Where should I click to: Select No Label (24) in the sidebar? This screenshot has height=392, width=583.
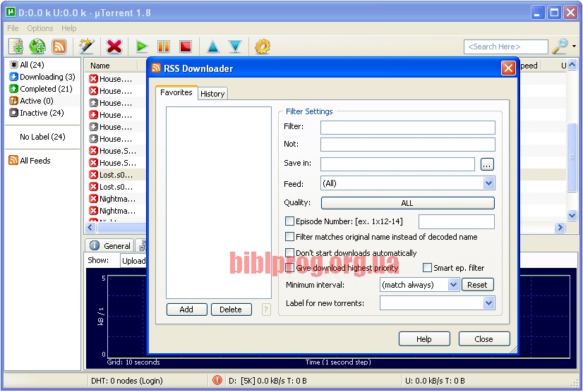coord(42,137)
